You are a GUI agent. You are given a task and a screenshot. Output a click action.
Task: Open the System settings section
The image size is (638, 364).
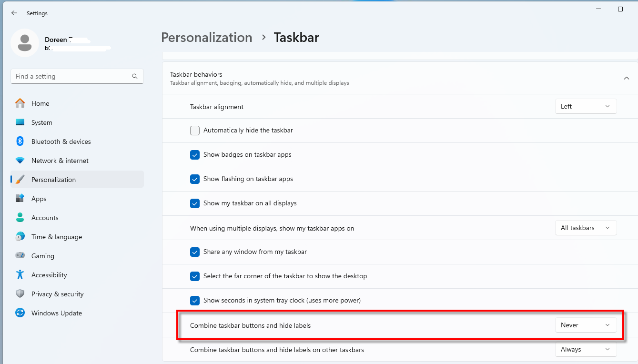42,122
